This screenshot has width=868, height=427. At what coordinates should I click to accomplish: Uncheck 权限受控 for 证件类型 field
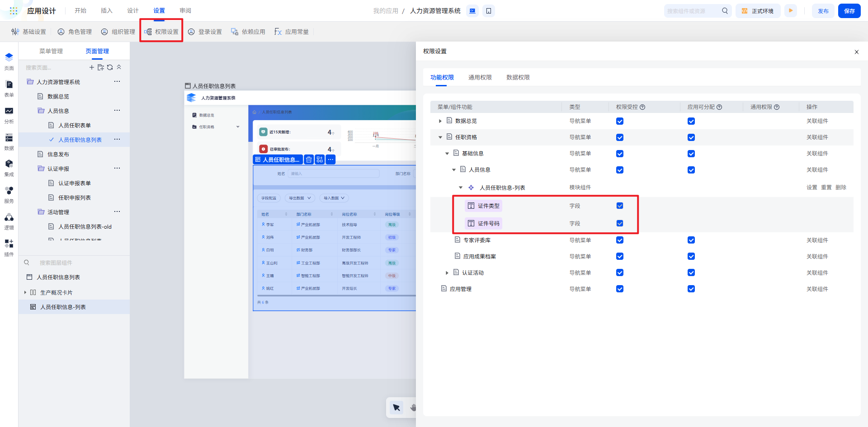pyautogui.click(x=620, y=206)
